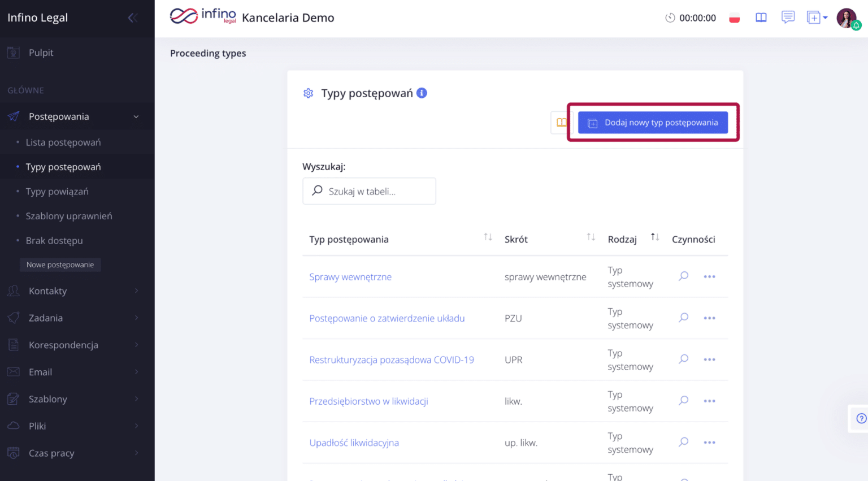Preview Sprawy wewnętrzne with magnifier icon

[x=684, y=276]
